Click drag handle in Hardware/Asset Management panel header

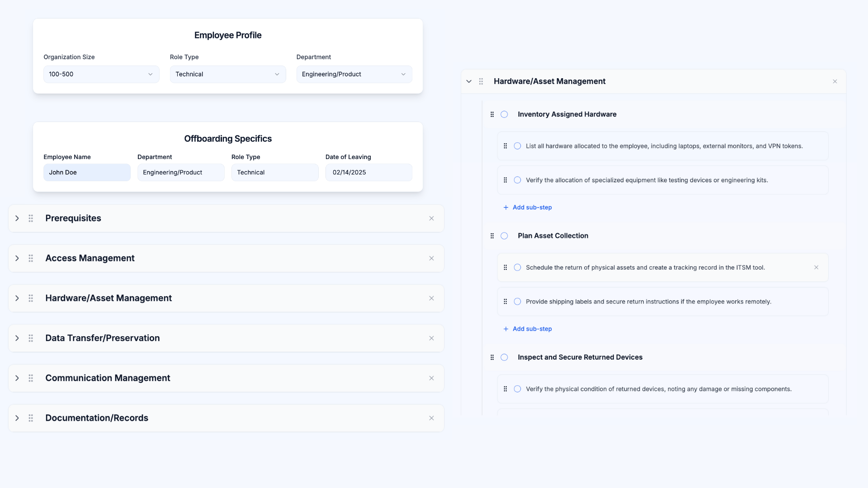481,81
